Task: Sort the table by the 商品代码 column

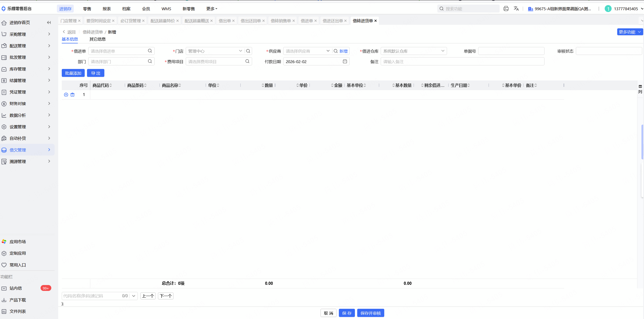Action: tap(110, 85)
